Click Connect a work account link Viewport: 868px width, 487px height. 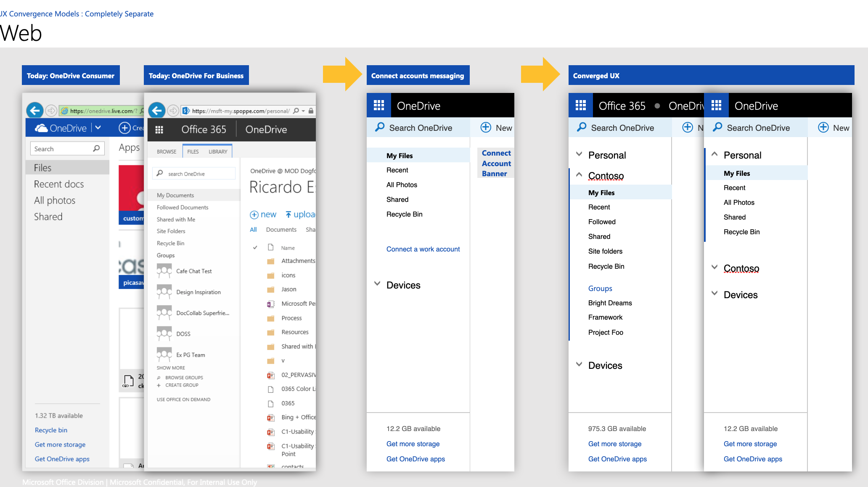[423, 249]
